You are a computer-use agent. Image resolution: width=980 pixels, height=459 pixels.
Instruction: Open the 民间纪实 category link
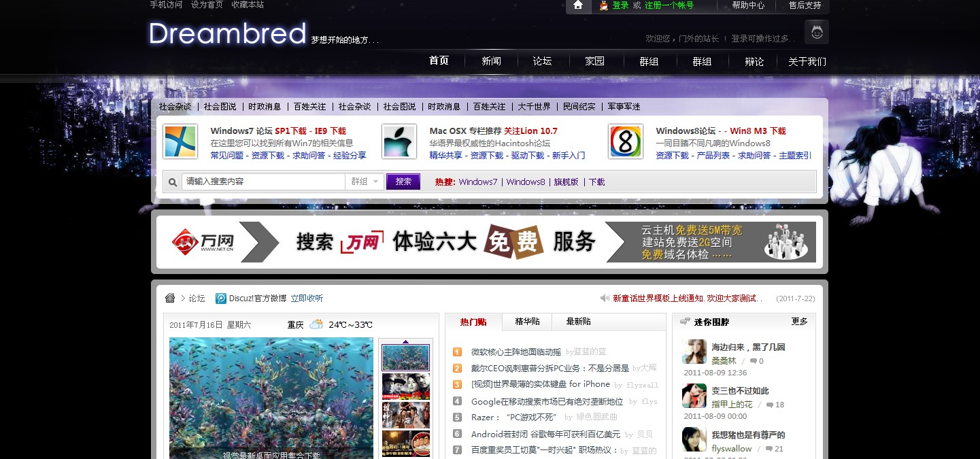click(579, 107)
